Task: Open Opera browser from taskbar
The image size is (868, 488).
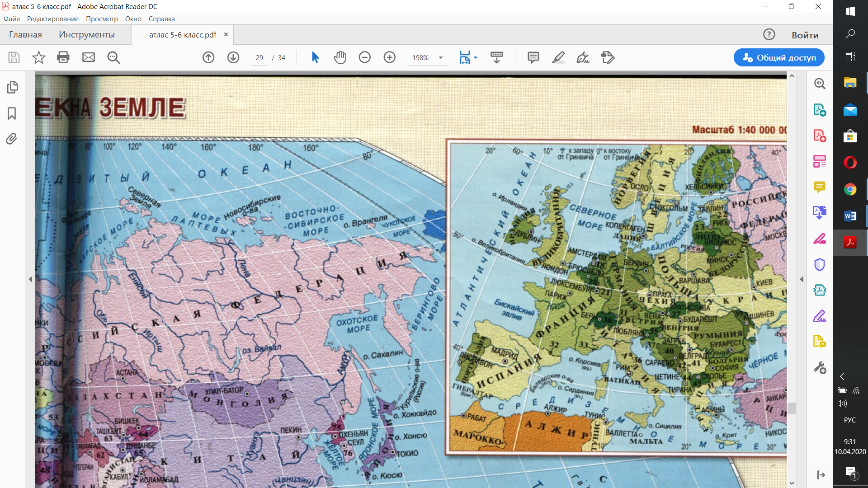Action: click(850, 163)
